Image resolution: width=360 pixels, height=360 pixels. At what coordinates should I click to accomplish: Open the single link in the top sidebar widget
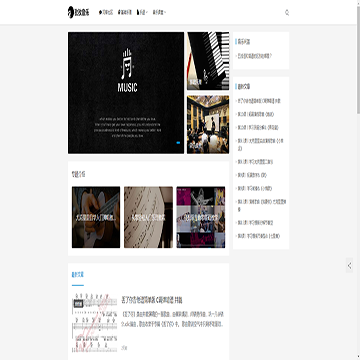point(255,56)
